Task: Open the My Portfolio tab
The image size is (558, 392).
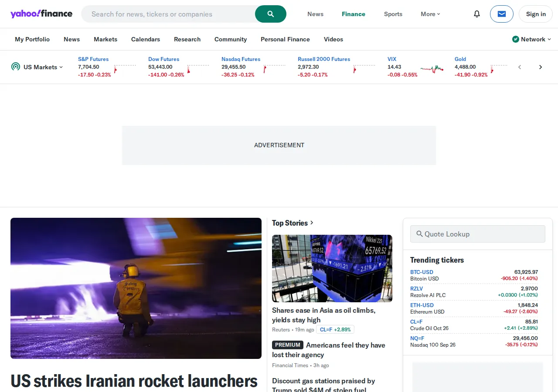Action: 32,39
